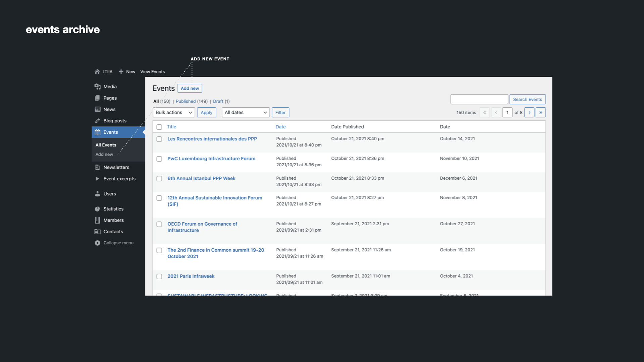This screenshot has height=362, width=644.
Task: Check 12th Annual Sustainable Innovation Forum row
Action: (x=159, y=198)
